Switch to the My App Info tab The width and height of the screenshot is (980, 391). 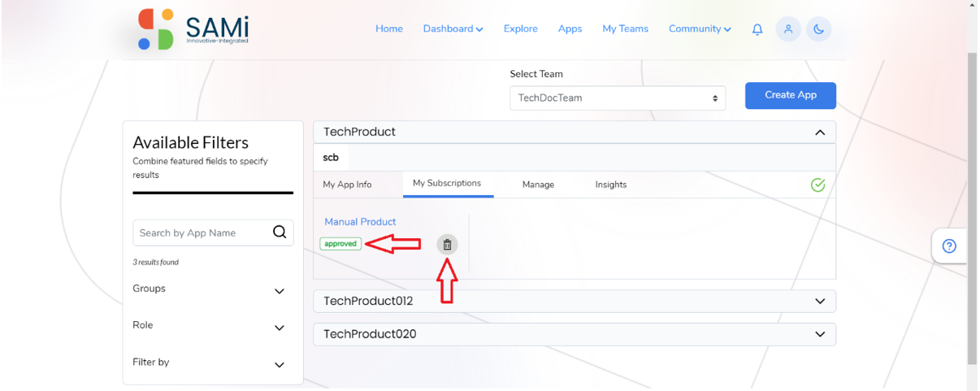pyautogui.click(x=347, y=185)
